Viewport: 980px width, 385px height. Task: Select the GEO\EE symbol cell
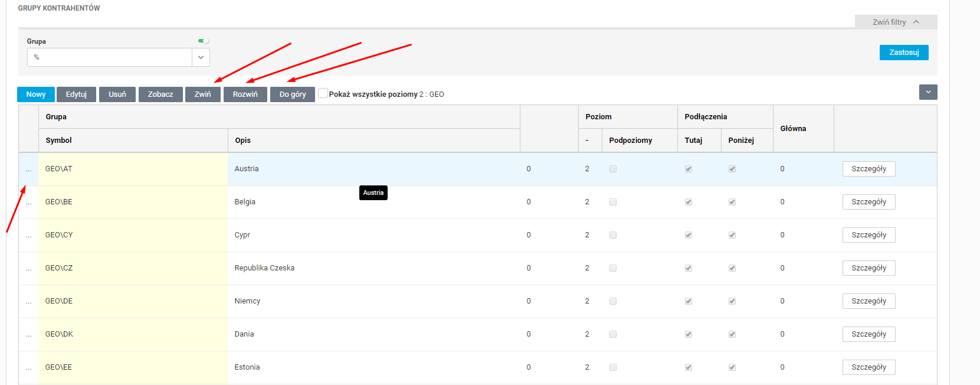pyautogui.click(x=133, y=367)
